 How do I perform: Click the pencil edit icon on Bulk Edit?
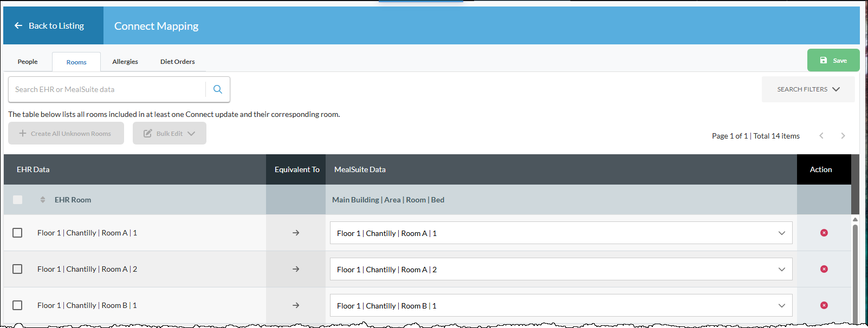[x=147, y=133]
